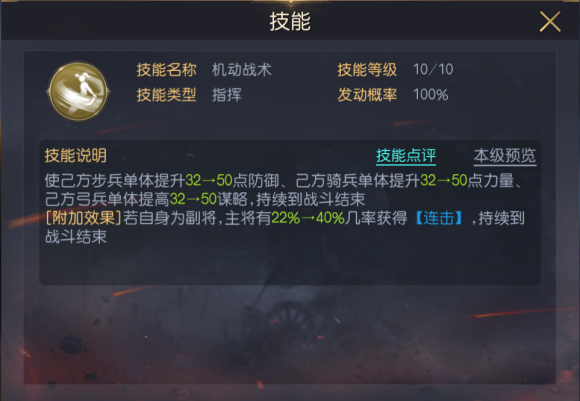This screenshot has height=401, width=580.
Task: Click the first green 32→50 defense value
Action: click(x=209, y=181)
